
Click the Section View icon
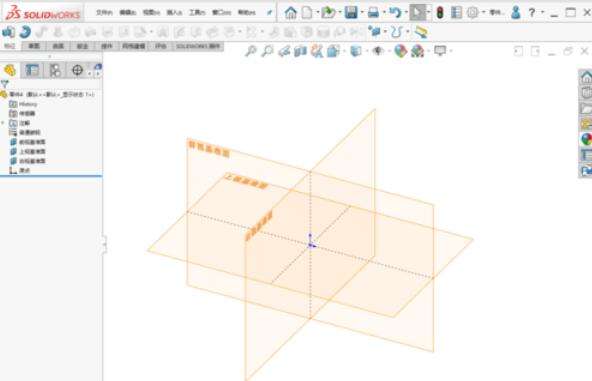pos(301,51)
